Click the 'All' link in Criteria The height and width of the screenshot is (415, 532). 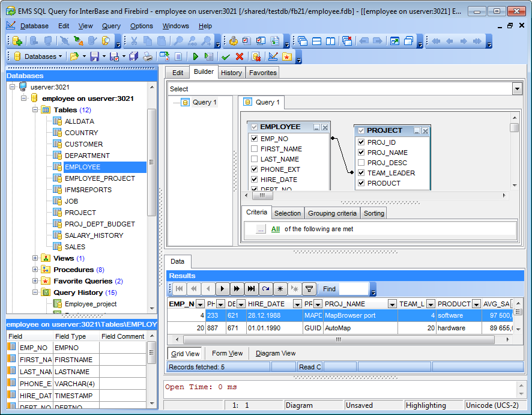[x=275, y=229]
